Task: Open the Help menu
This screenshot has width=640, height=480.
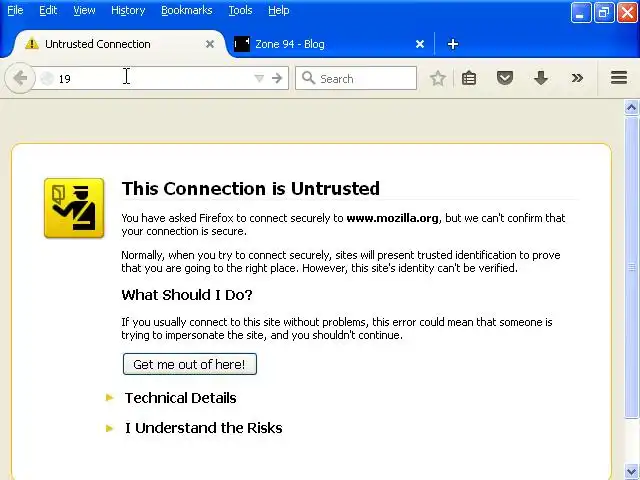Action: (x=278, y=10)
